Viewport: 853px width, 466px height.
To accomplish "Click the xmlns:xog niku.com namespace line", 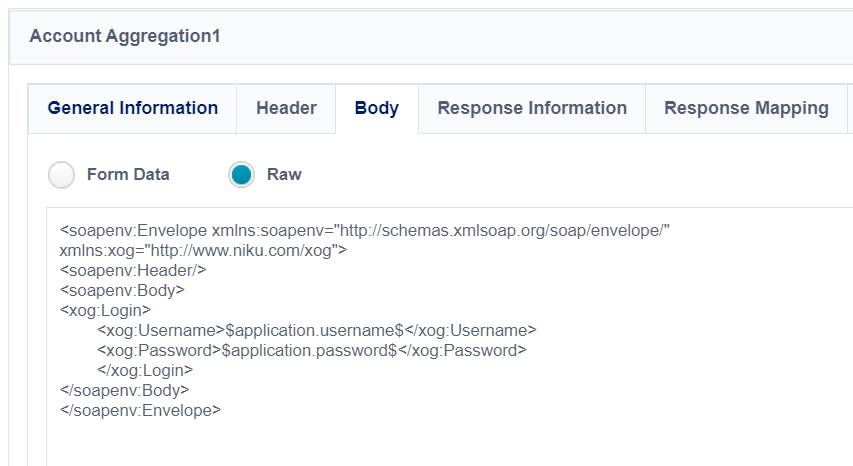I will tap(203, 251).
